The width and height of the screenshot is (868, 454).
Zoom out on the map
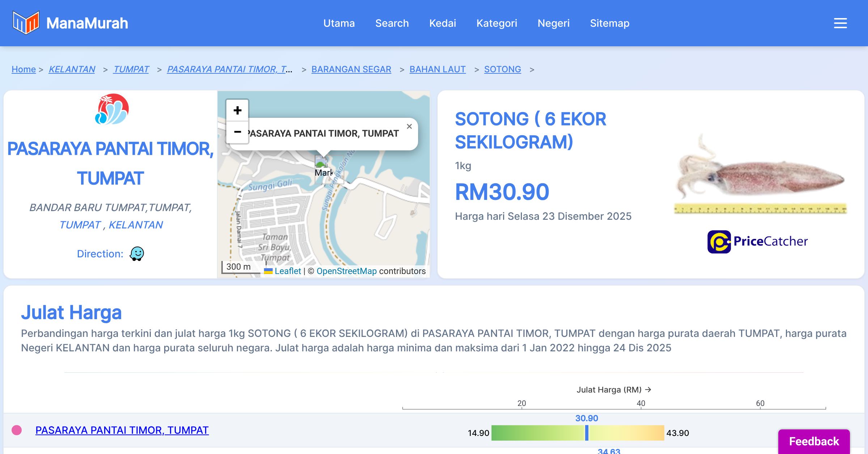coord(237,132)
